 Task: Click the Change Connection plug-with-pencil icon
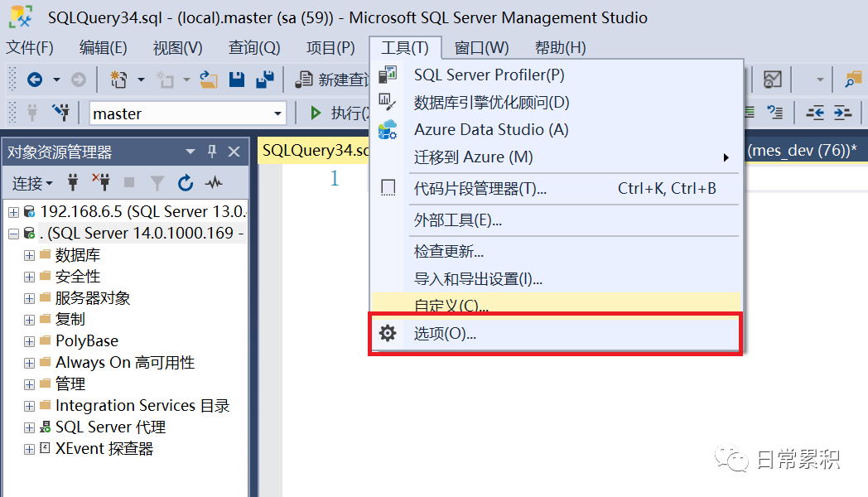[61, 113]
